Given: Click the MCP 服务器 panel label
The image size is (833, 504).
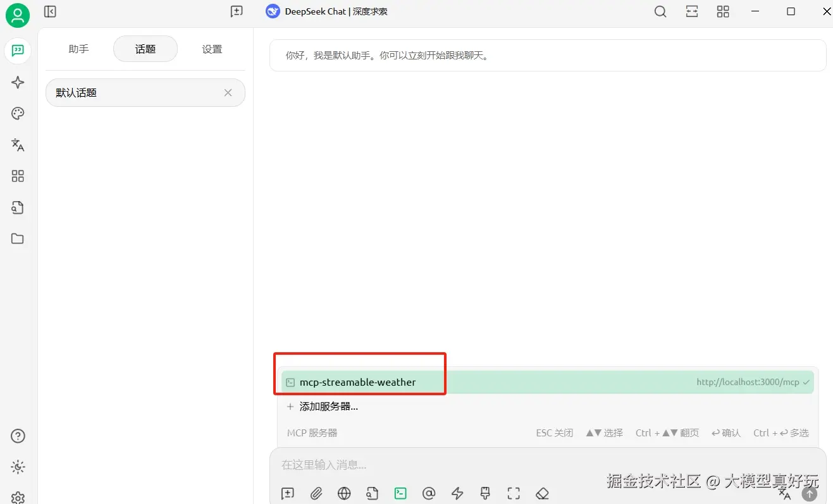Looking at the screenshot, I should [312, 433].
